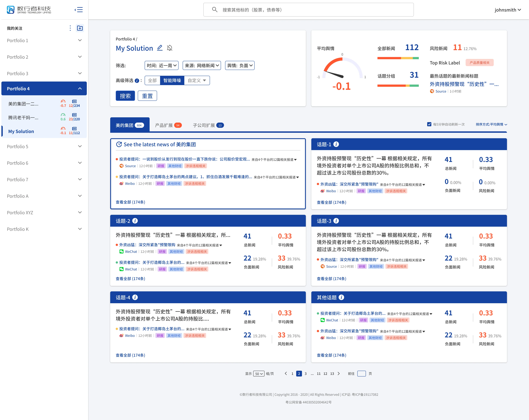The height and width of the screenshot is (420, 529).
Task: Open the 舆情: 负面 dropdown
Action: pyautogui.click(x=240, y=66)
